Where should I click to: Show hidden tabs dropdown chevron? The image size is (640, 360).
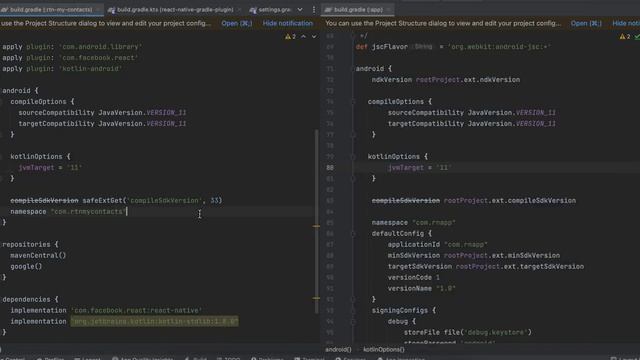(300, 9)
